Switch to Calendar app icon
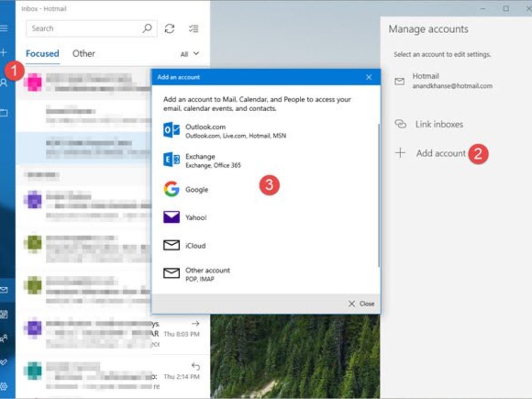532x399 pixels. [4, 314]
